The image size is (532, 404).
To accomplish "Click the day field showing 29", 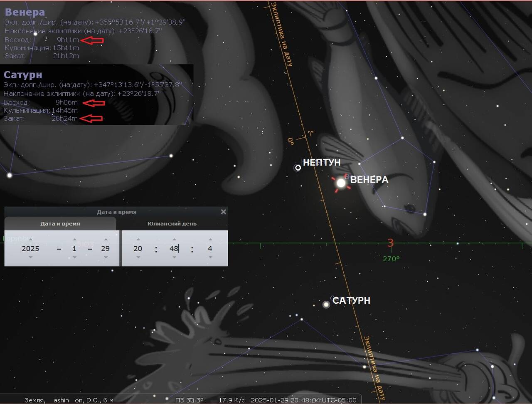I will pos(106,248).
